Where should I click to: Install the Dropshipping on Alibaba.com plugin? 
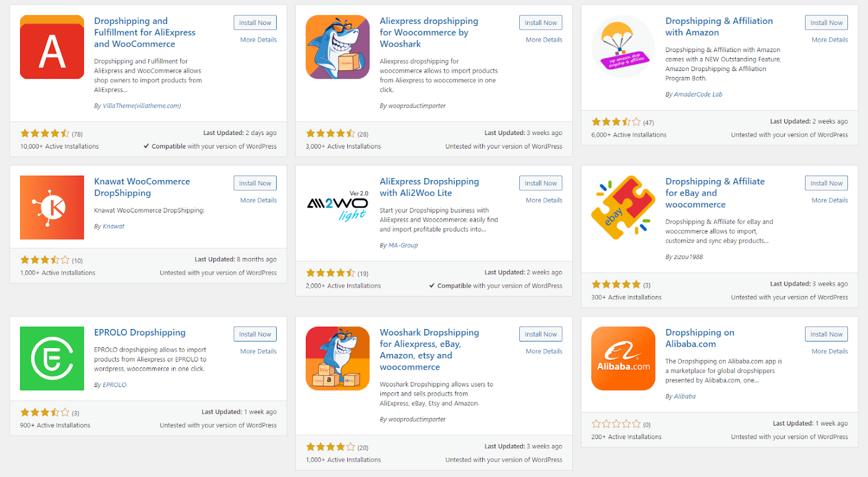coord(826,334)
